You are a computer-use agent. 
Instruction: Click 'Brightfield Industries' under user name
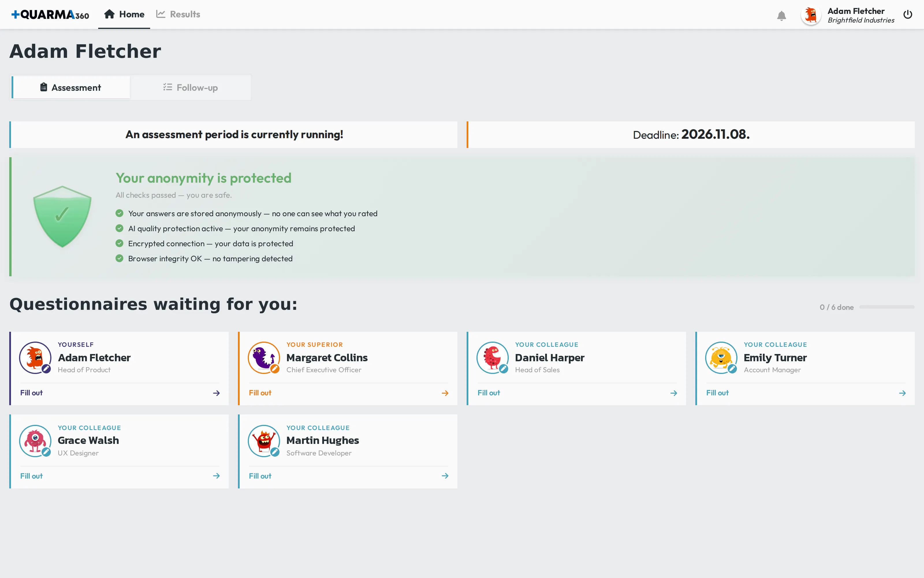tap(861, 20)
